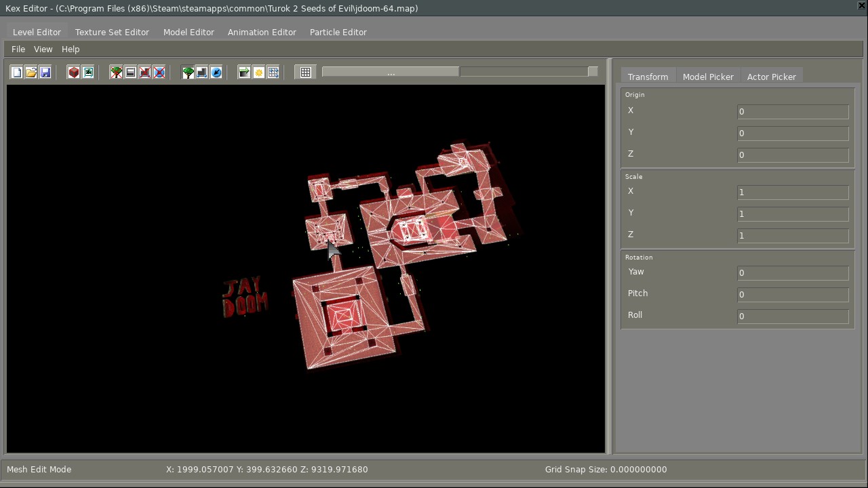The width and height of the screenshot is (868, 488).
Task: Toggle the grid display button
Action: coord(306,73)
